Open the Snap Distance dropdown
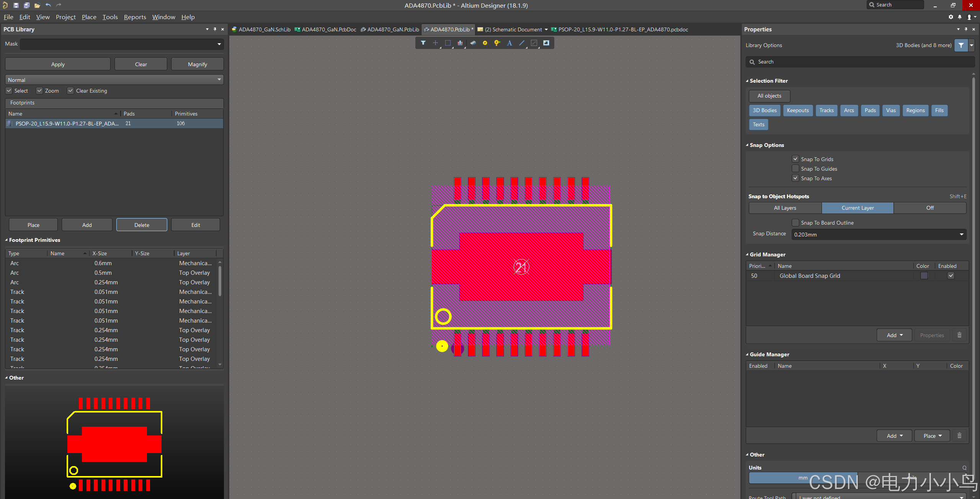Viewport: 980px width, 499px height. (x=961, y=234)
